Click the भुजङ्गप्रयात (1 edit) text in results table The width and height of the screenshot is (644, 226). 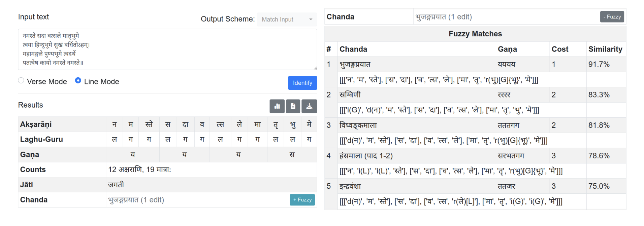pyautogui.click(x=136, y=200)
